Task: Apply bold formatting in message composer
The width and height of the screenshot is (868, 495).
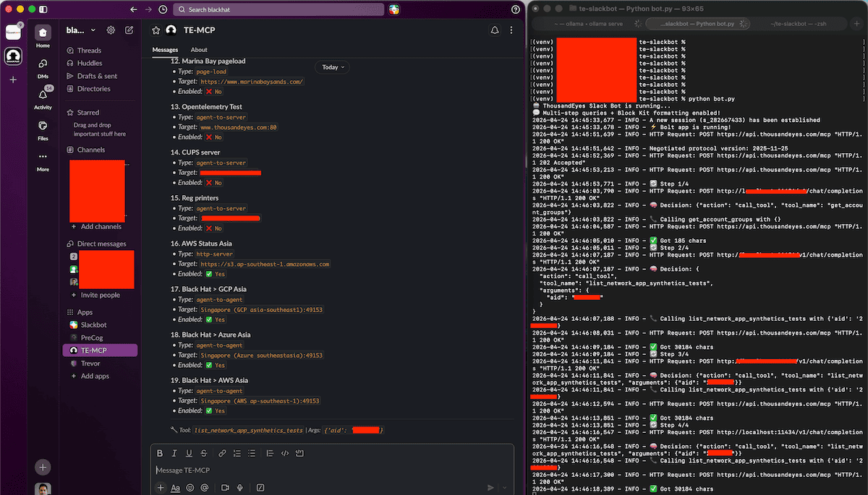Action: (x=160, y=453)
